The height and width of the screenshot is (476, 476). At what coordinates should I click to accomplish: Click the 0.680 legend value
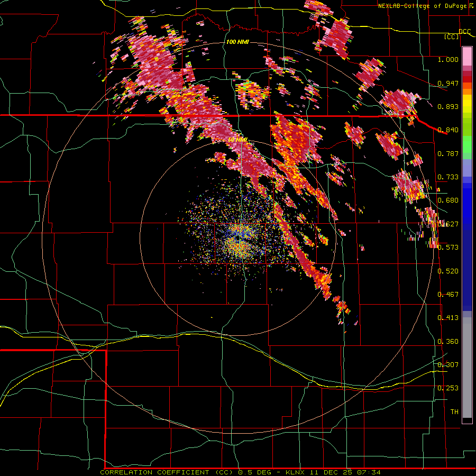pos(448,200)
